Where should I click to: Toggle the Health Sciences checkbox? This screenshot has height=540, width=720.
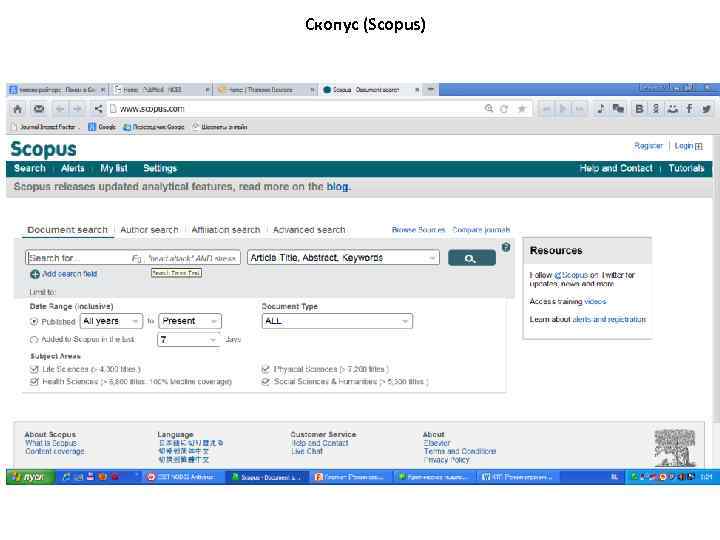(34, 382)
